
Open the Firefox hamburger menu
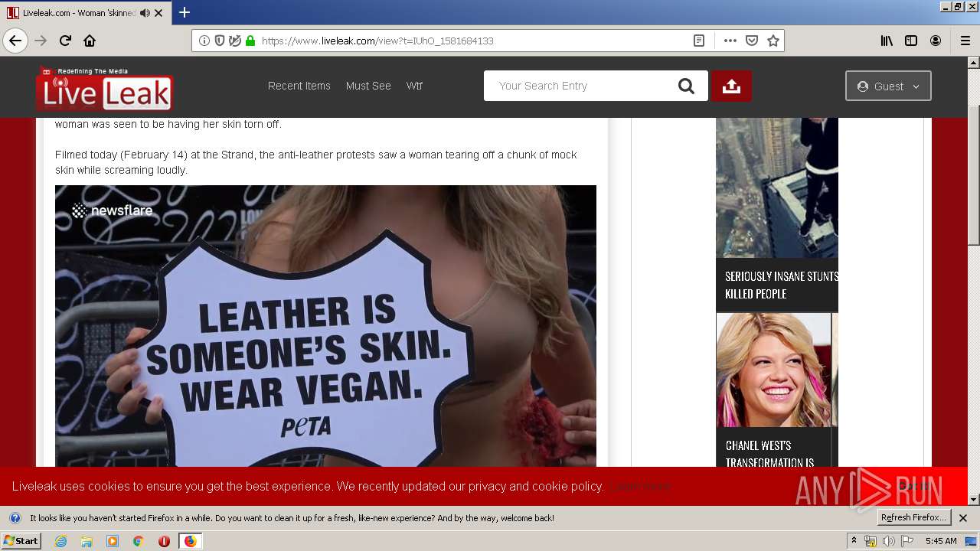(965, 41)
